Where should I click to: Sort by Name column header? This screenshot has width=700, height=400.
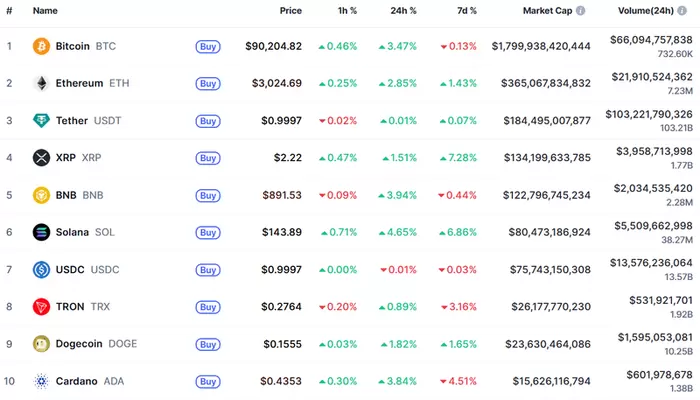[x=45, y=11]
